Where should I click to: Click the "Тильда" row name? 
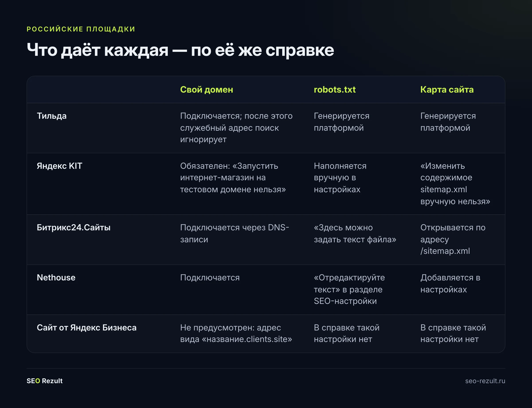(x=51, y=116)
